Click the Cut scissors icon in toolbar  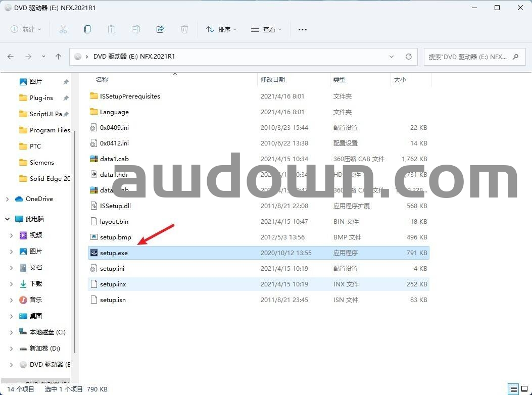pos(63,30)
